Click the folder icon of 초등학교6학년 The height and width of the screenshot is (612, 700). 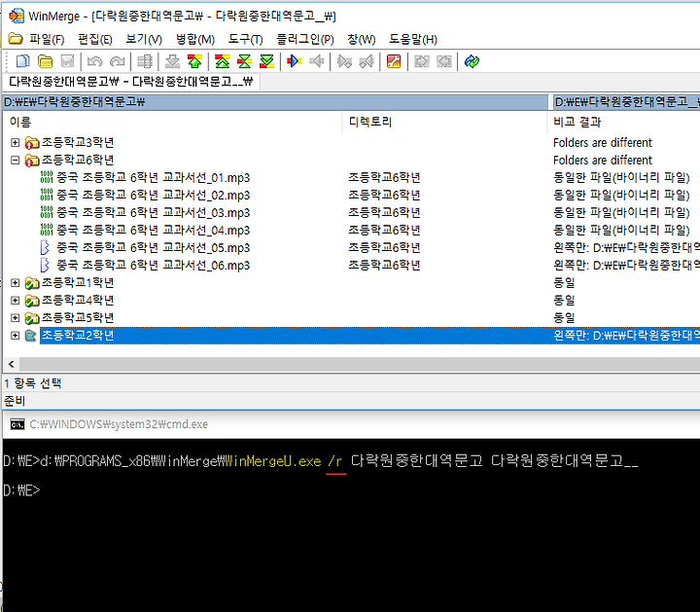click(x=32, y=161)
